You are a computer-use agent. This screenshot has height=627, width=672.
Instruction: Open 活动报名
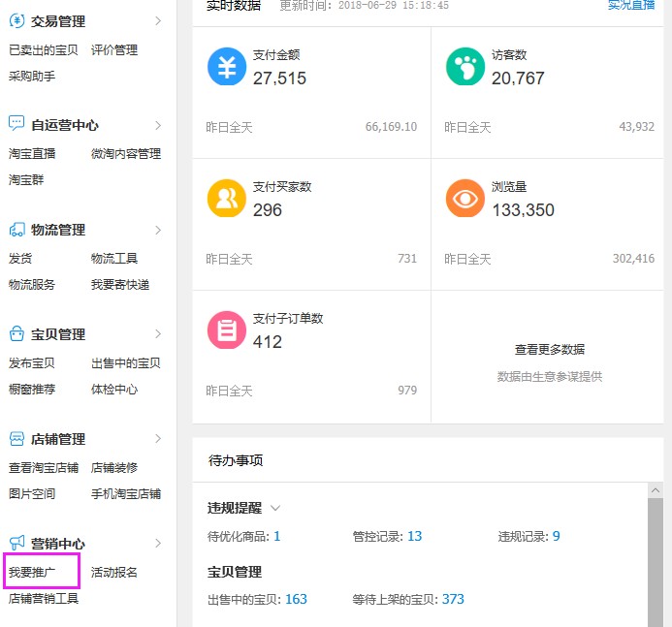click(114, 572)
